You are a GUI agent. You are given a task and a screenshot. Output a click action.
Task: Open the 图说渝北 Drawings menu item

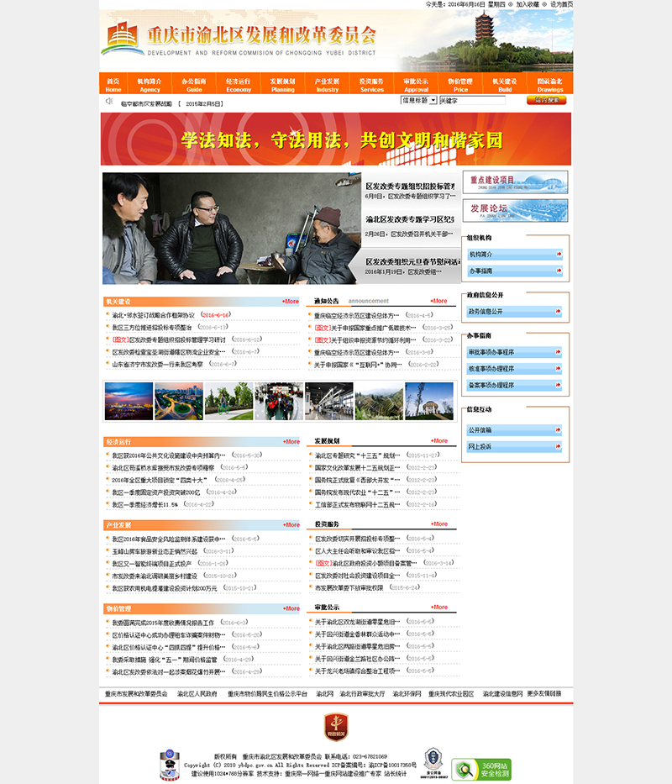pyautogui.click(x=550, y=85)
